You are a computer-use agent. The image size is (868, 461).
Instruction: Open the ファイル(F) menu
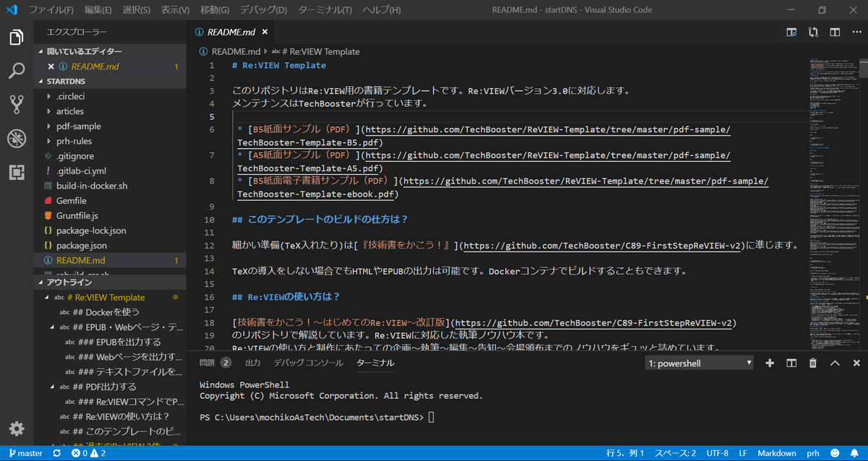pos(51,10)
